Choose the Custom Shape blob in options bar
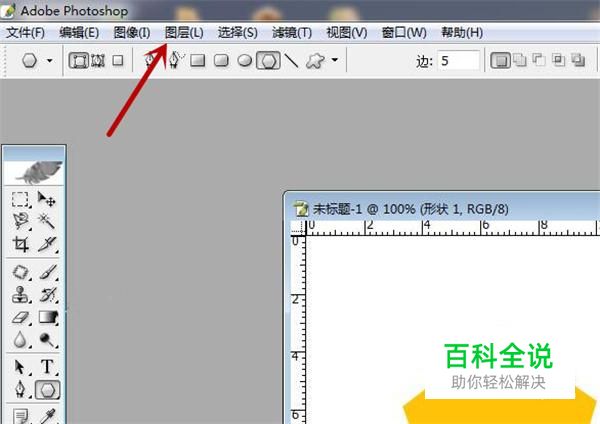 coord(315,60)
